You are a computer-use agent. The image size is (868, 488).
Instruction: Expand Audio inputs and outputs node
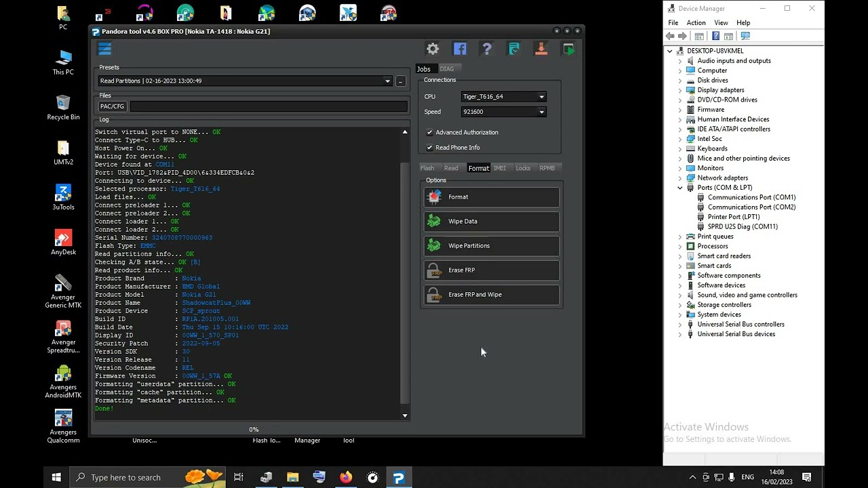click(680, 61)
